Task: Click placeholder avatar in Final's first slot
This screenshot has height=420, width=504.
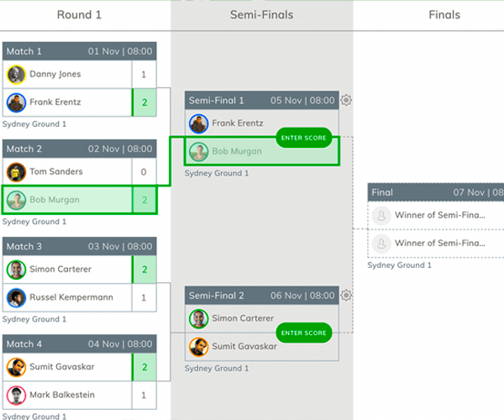Action: pyautogui.click(x=381, y=215)
